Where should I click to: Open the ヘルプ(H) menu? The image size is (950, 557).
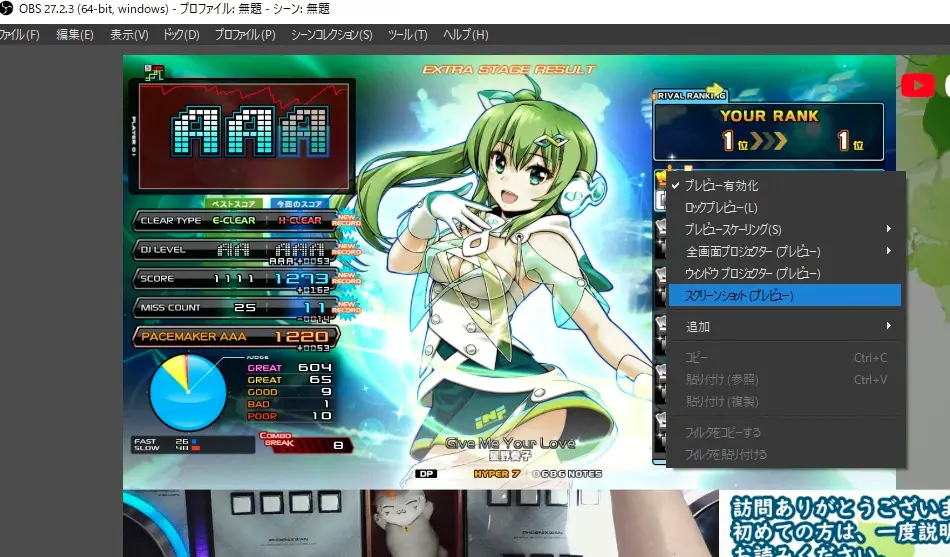[x=465, y=35]
